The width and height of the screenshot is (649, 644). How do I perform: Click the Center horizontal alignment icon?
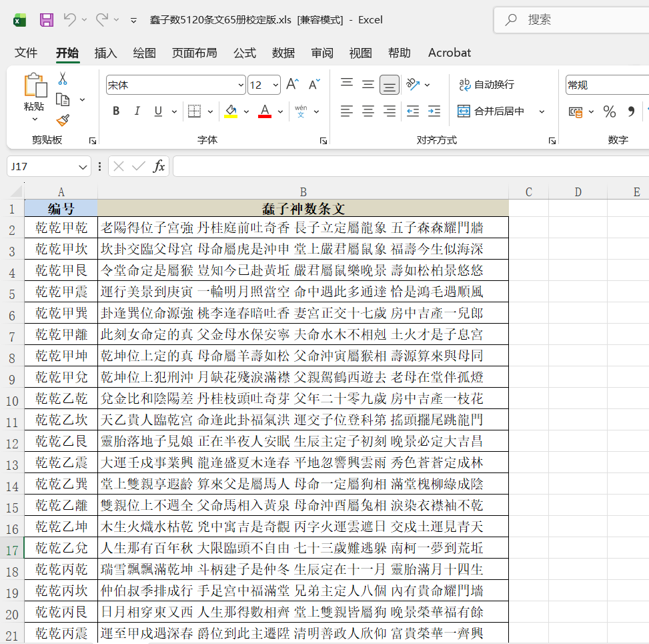coord(368,111)
